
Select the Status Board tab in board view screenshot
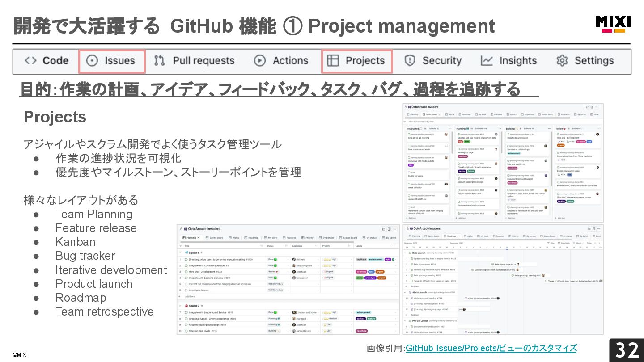(546, 114)
